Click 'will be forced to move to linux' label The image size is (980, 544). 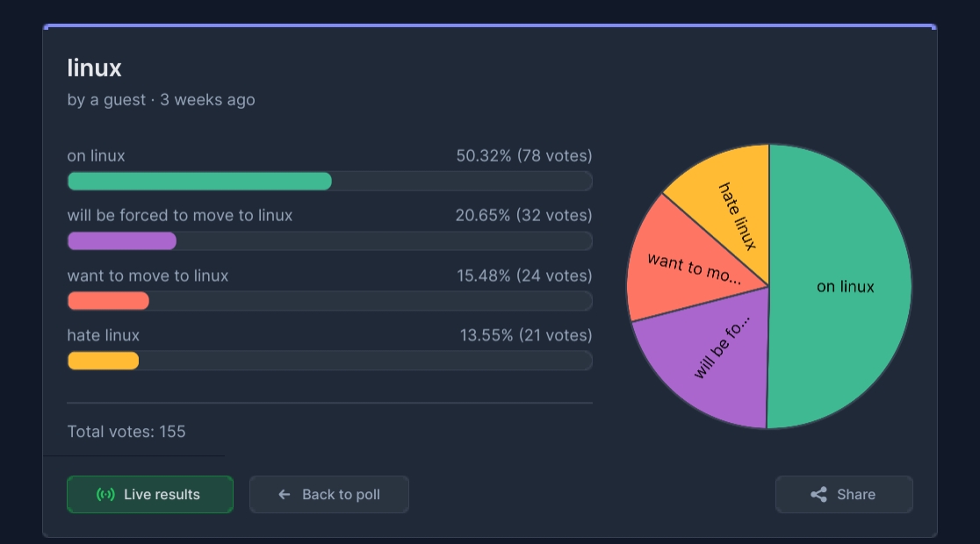tap(180, 216)
